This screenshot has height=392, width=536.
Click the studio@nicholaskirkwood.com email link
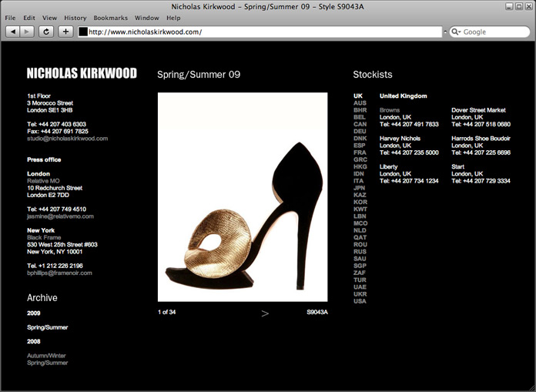[x=67, y=139]
